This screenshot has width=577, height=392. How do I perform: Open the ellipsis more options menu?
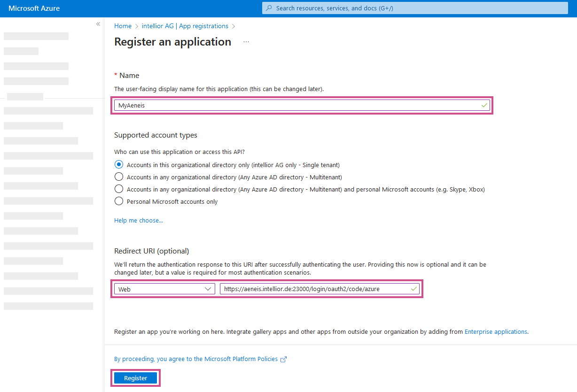click(x=246, y=42)
